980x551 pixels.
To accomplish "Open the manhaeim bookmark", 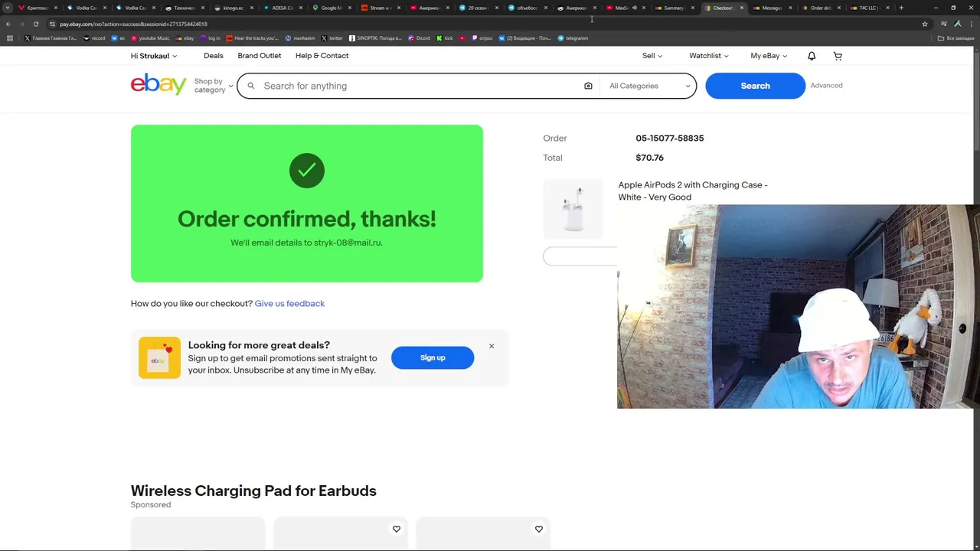I will coord(299,38).
